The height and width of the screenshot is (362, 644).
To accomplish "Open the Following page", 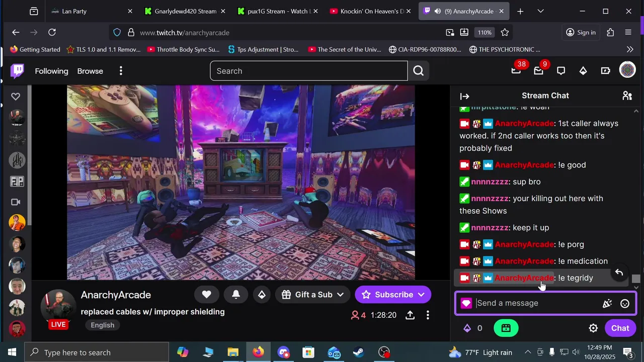I will click(51, 71).
